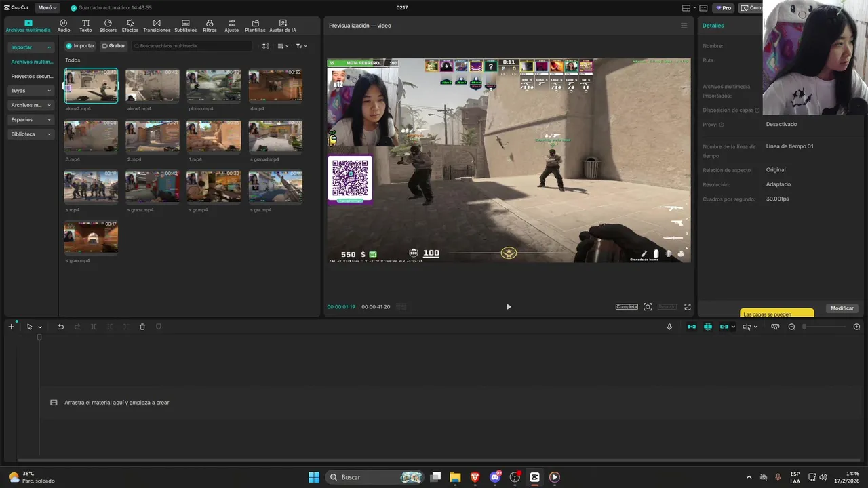Viewport: 868px width, 488px height.
Task: Select Archivos multim... in sidebar
Action: (x=32, y=62)
